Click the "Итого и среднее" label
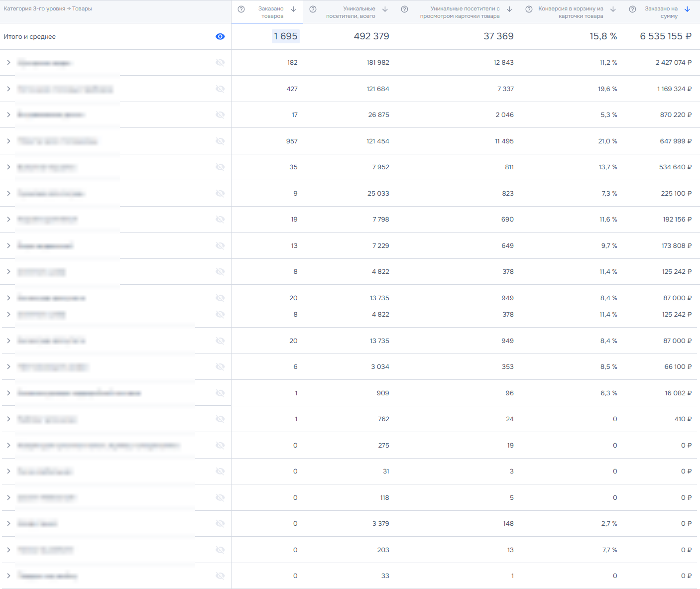This screenshot has width=700, height=589. (x=30, y=37)
